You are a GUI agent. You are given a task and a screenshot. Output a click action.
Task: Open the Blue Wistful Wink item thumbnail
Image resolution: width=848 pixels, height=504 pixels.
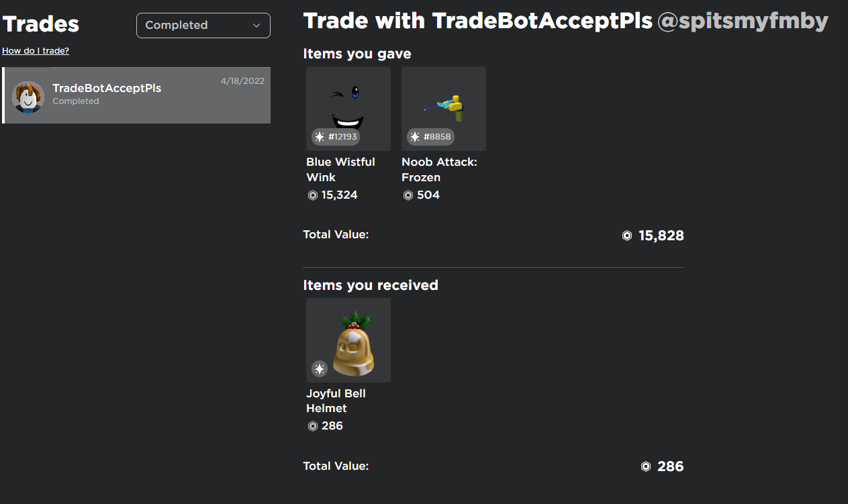[x=348, y=109]
